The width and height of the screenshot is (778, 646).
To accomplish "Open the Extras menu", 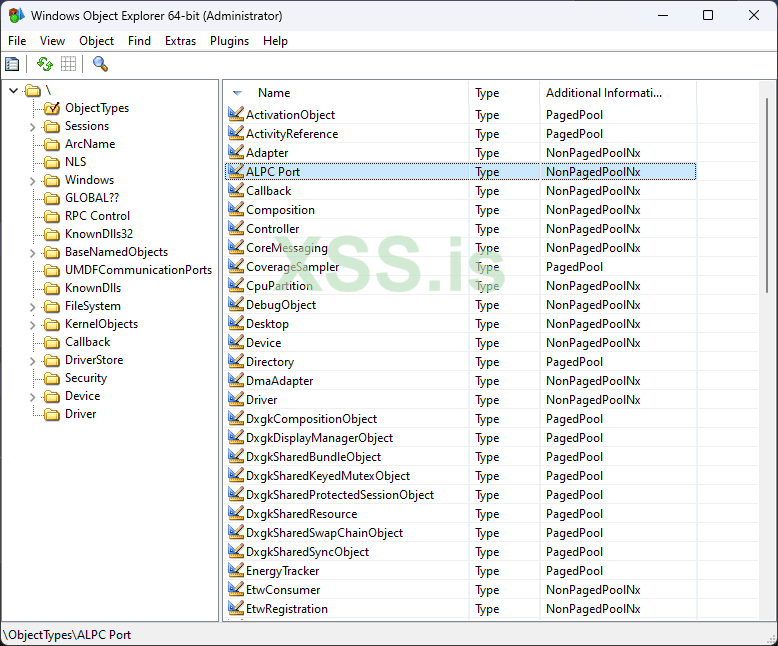I will (180, 41).
